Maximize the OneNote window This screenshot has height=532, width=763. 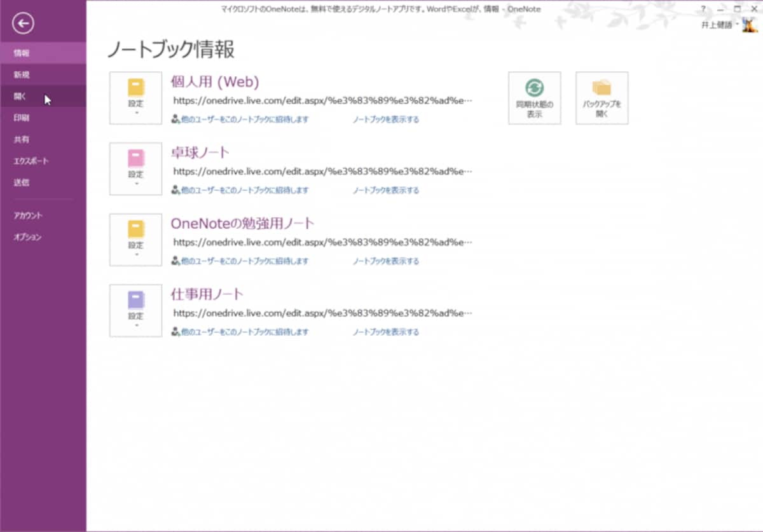(737, 9)
